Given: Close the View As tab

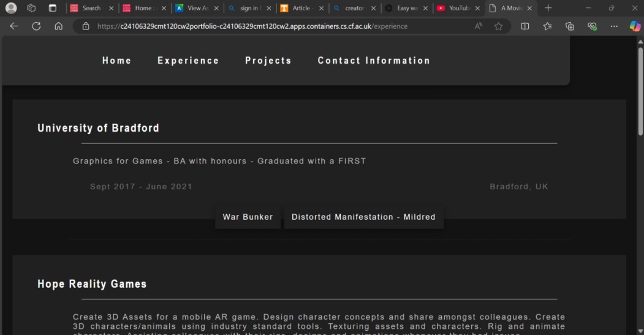Looking at the screenshot, I should [216, 8].
